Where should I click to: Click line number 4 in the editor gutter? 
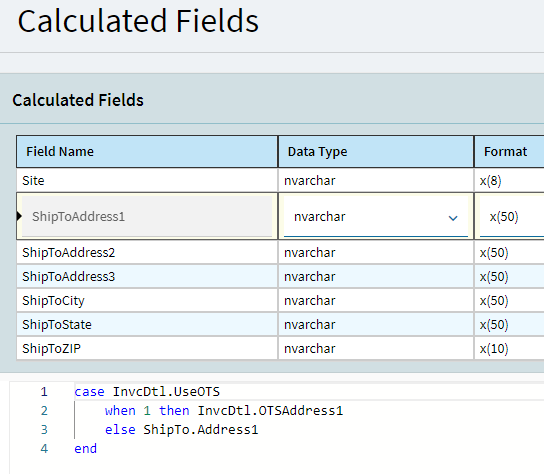coord(44,449)
